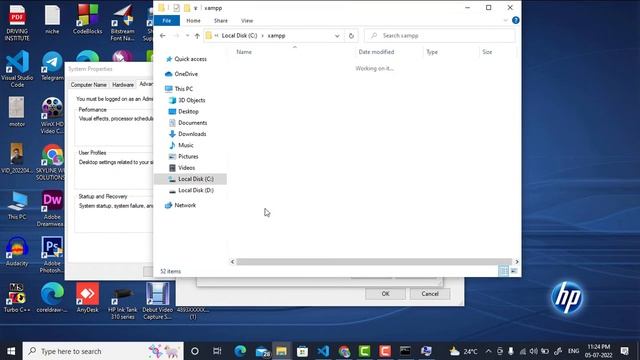
Task: Select the AnyDesk desktop icon
Action: [x=87, y=298]
